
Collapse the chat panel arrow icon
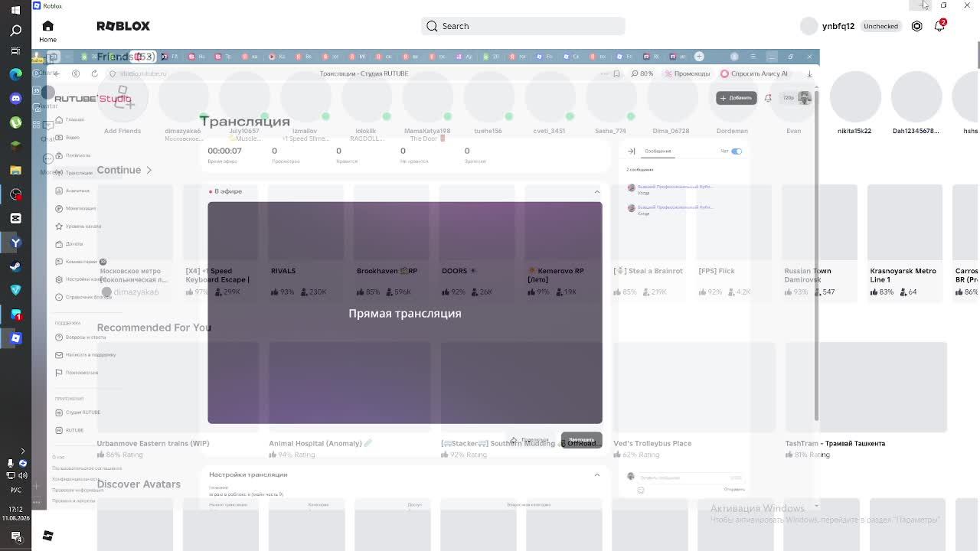632,152
